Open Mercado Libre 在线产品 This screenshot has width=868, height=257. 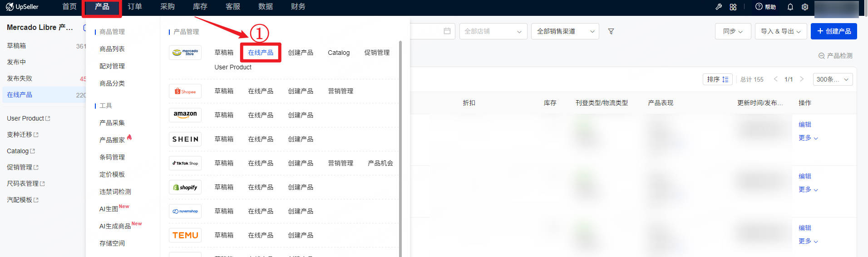tap(261, 53)
